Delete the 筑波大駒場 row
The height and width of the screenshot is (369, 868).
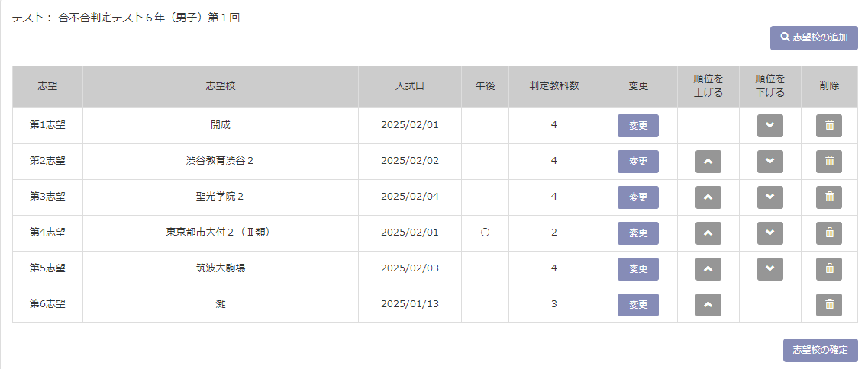coord(829,269)
